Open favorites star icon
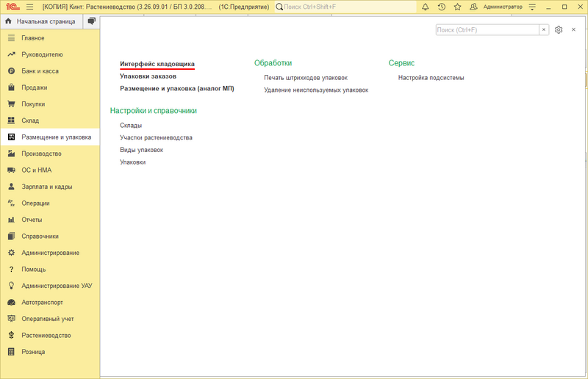 click(x=457, y=7)
